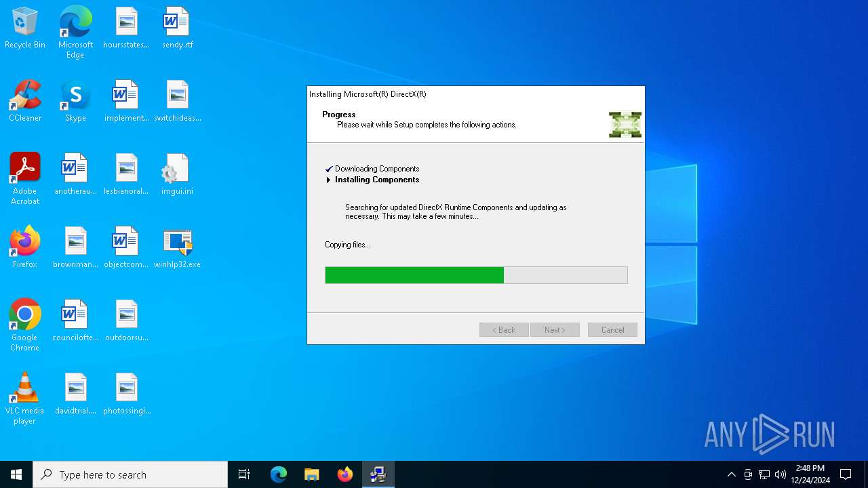Image resolution: width=868 pixels, height=488 pixels.
Task: Select the davidtrial image file icon
Action: (x=75, y=394)
